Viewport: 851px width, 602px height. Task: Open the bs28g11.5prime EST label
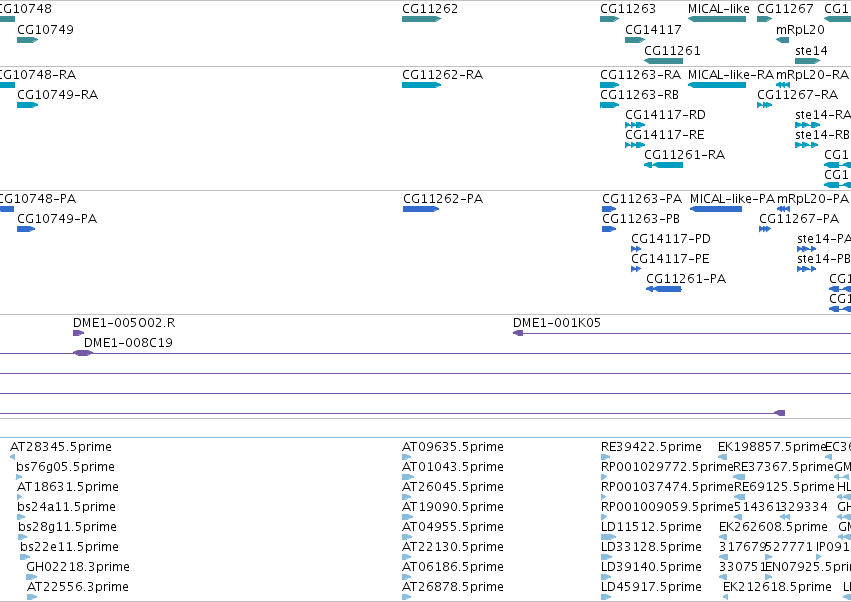pos(67,527)
